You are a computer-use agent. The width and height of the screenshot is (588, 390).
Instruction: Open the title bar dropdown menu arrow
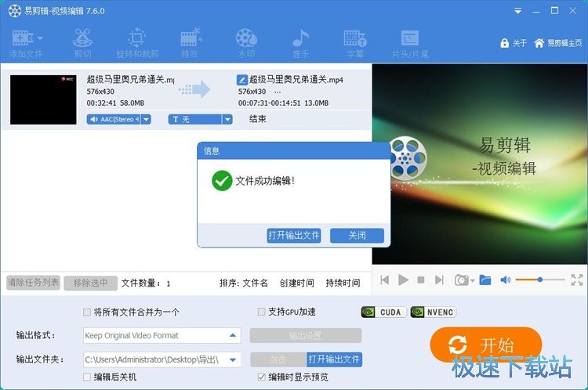[518, 11]
